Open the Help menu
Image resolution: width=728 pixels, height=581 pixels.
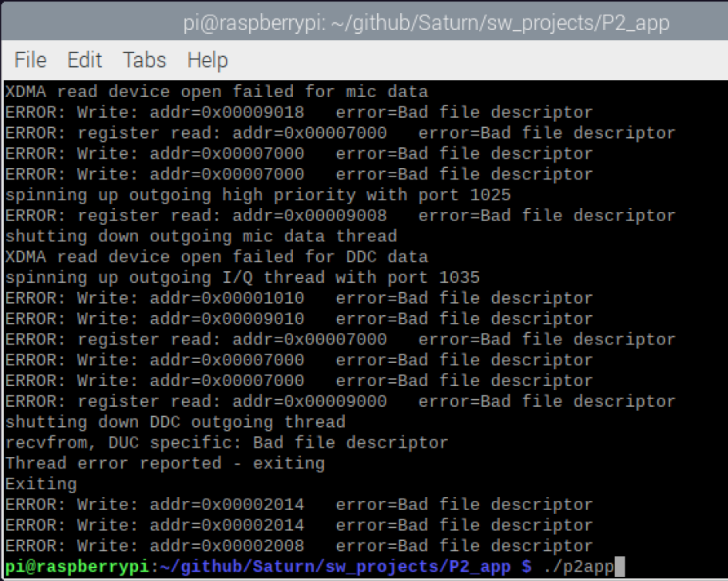click(205, 60)
